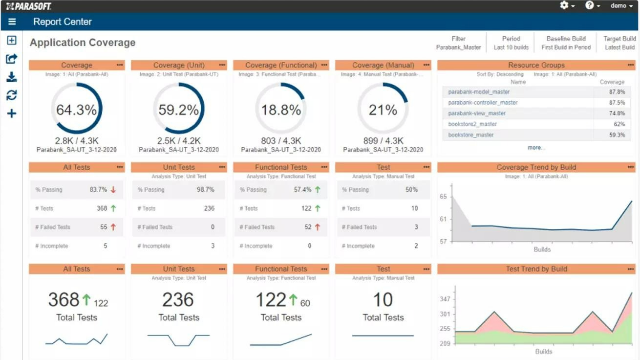640x360 pixels.
Task: Open options menu on Coverage (Manual) widget
Action: [x=426, y=65]
